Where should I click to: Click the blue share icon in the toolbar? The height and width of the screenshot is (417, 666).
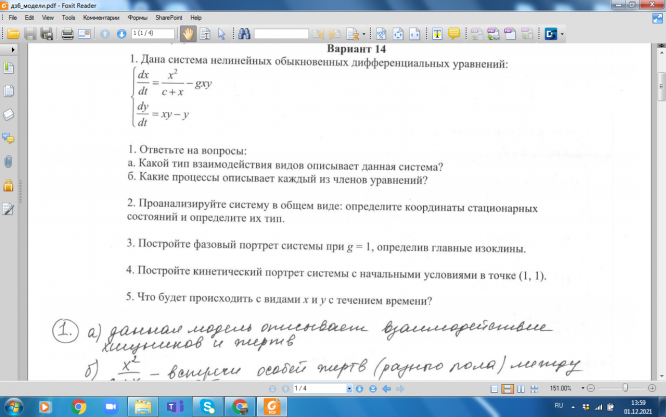[551, 34]
